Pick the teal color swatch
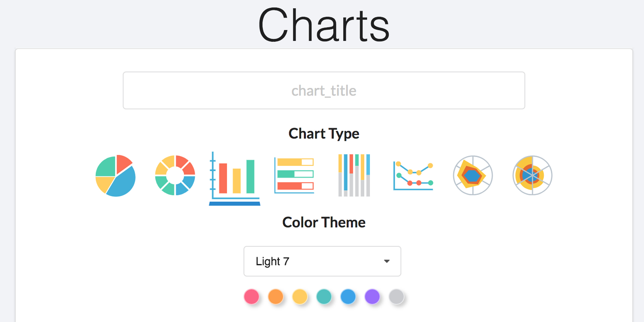Image resolution: width=644 pixels, height=322 pixels. 324,297
